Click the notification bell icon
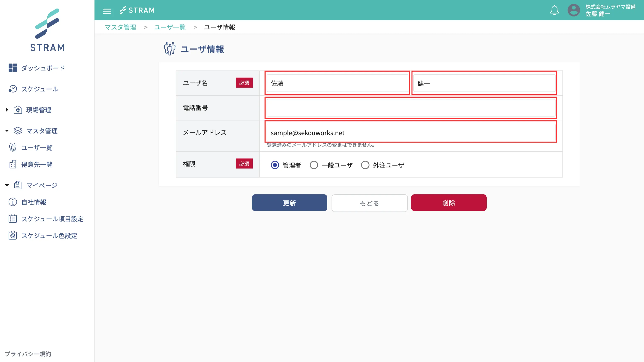Viewport: 644px width, 362px height. 554,10
